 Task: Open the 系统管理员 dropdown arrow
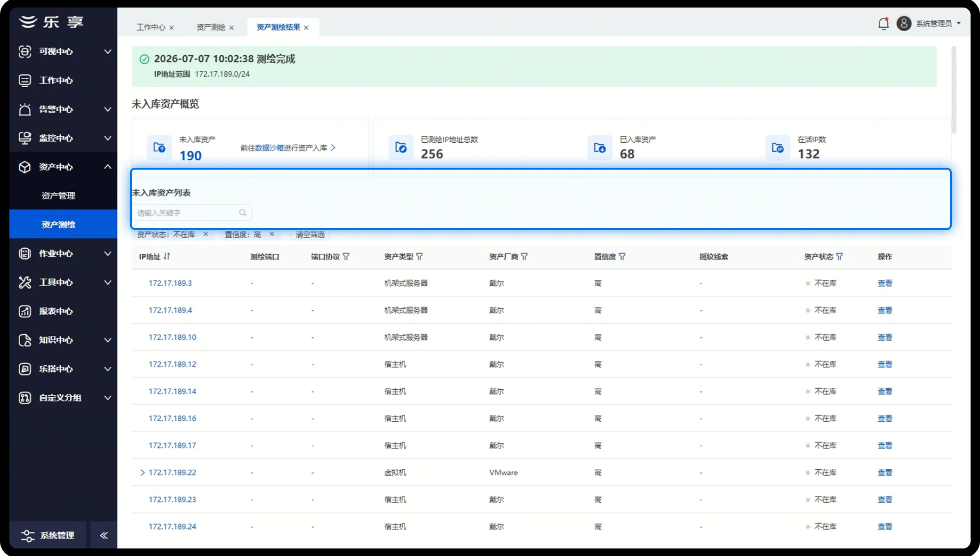(x=959, y=23)
